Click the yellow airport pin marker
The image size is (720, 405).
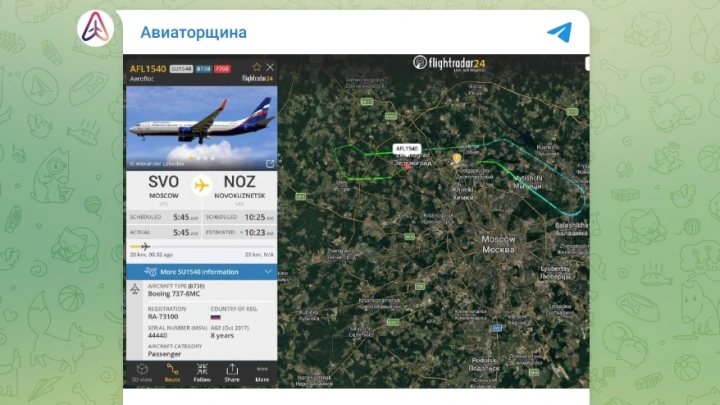coord(456,158)
